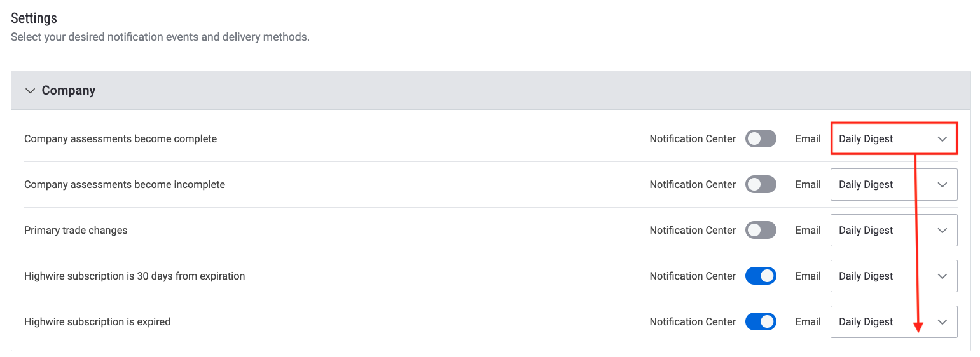Collapse the Company section chevron
980x357 pixels.
[29, 91]
